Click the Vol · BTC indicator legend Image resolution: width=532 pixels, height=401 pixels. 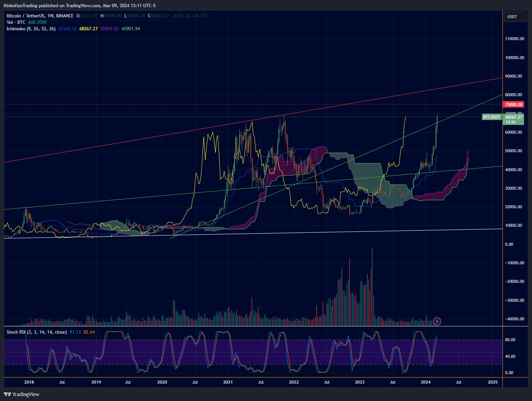16,22
